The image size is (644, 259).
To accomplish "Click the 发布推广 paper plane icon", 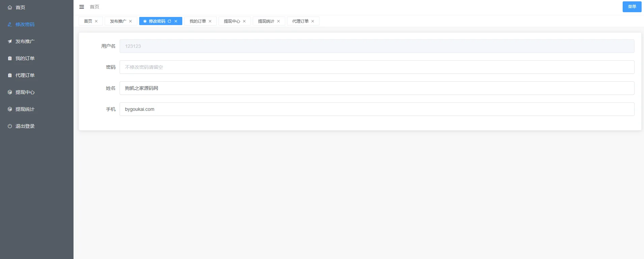I will [x=10, y=41].
